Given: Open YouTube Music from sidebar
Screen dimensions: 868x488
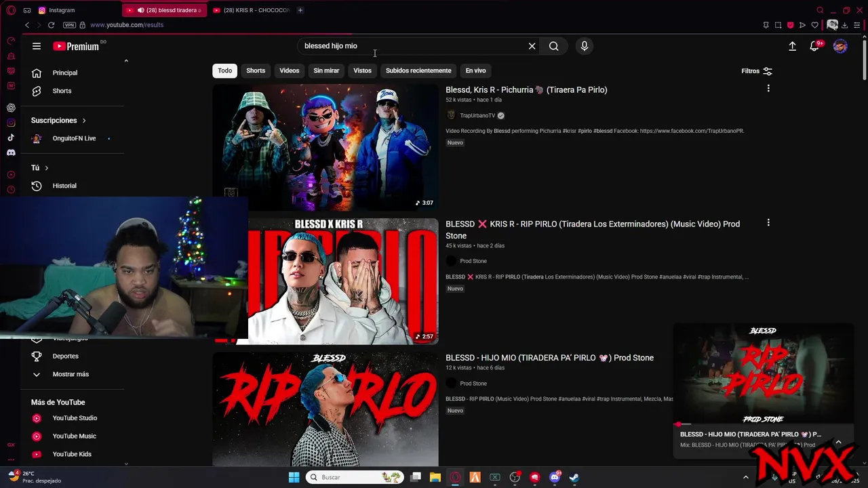Looking at the screenshot, I should (74, 436).
